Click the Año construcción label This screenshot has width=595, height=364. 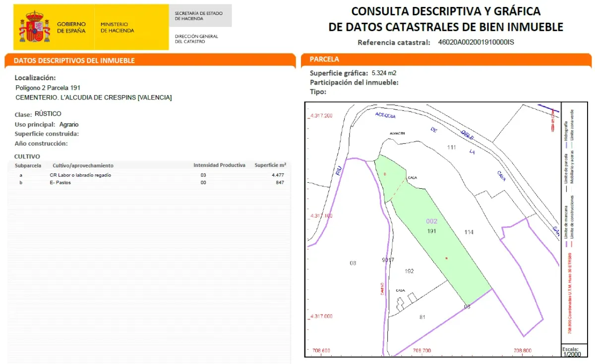point(41,144)
